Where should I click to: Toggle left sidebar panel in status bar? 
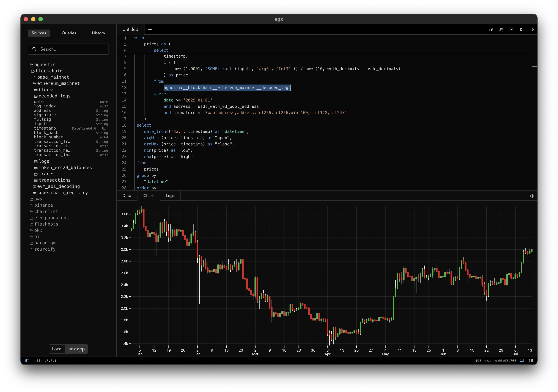click(27, 360)
